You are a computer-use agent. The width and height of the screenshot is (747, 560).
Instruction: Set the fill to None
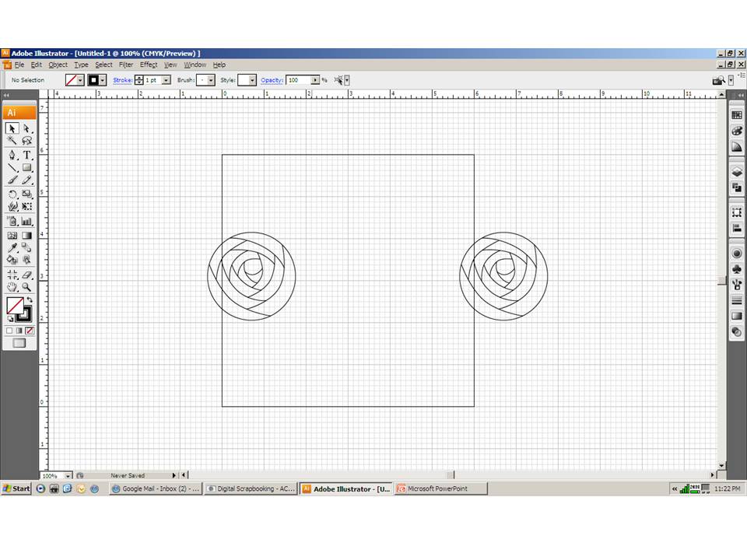[x=29, y=331]
